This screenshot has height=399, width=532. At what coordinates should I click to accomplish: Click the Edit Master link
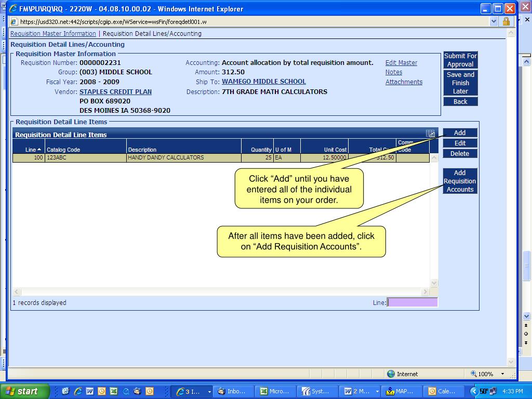pyautogui.click(x=401, y=63)
